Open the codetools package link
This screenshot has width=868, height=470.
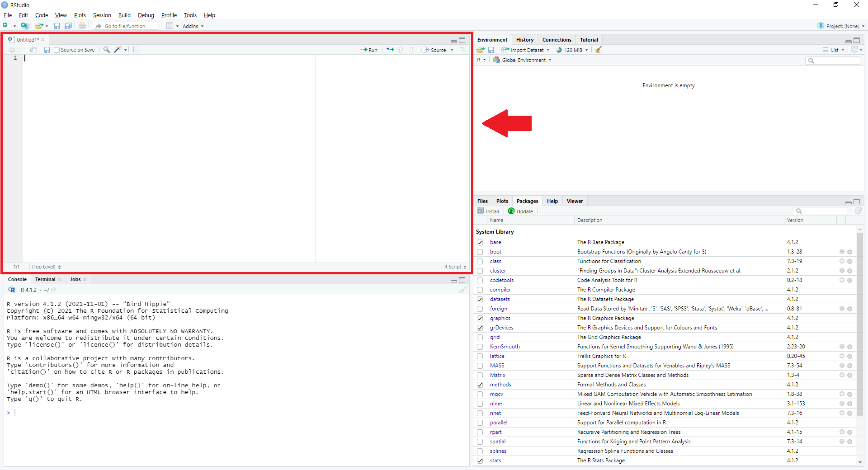[502, 280]
